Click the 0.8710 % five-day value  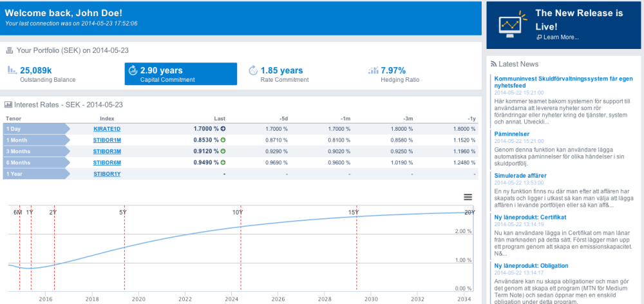click(276, 140)
